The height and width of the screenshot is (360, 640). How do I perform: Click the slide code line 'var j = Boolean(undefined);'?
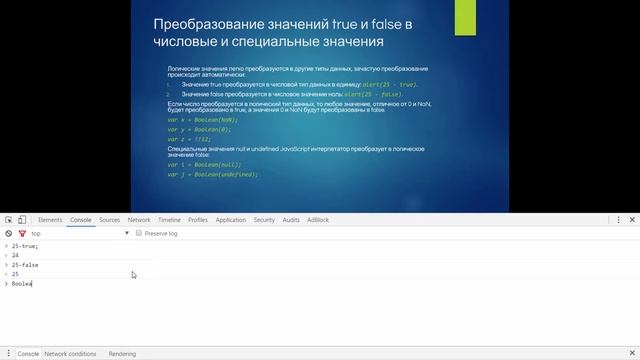pyautogui.click(x=213, y=174)
